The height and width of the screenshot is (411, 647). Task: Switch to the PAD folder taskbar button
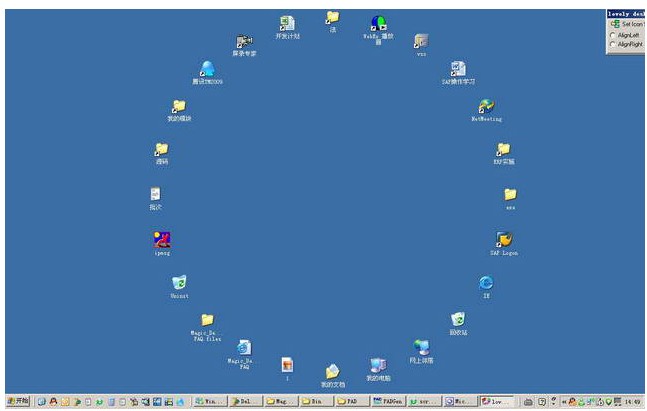pos(352,401)
